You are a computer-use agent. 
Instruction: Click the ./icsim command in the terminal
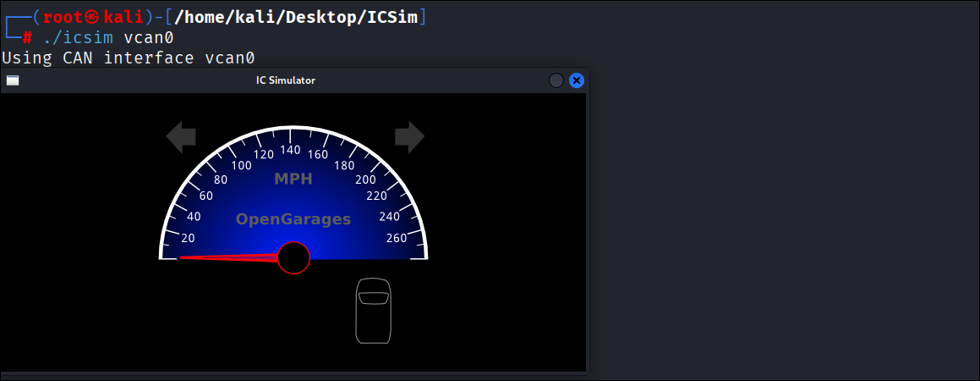(x=78, y=37)
